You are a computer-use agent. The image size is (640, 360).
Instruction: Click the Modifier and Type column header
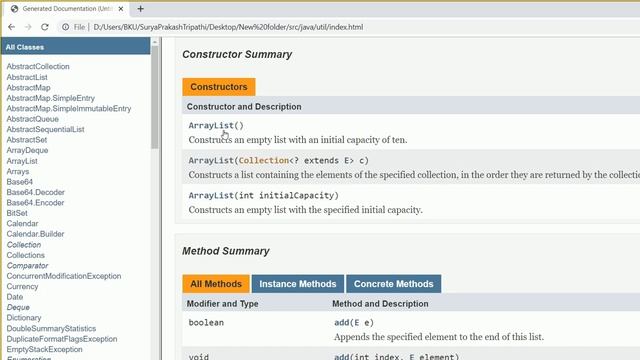222,304
